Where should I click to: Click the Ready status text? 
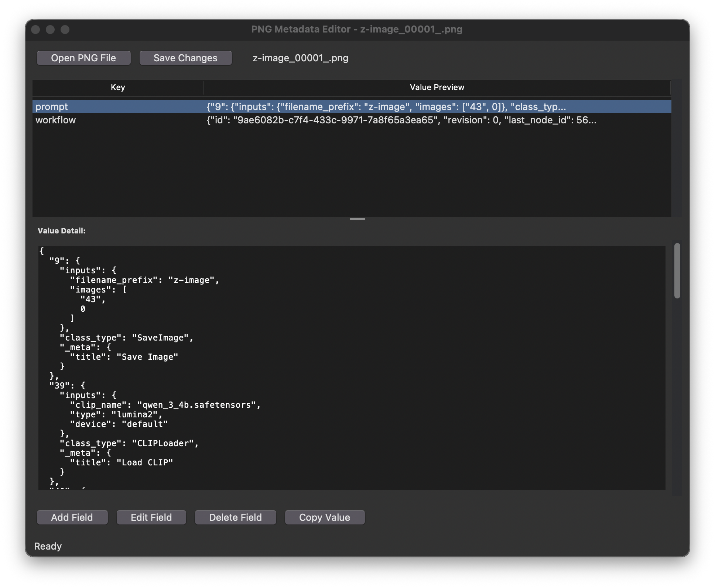[x=48, y=546]
